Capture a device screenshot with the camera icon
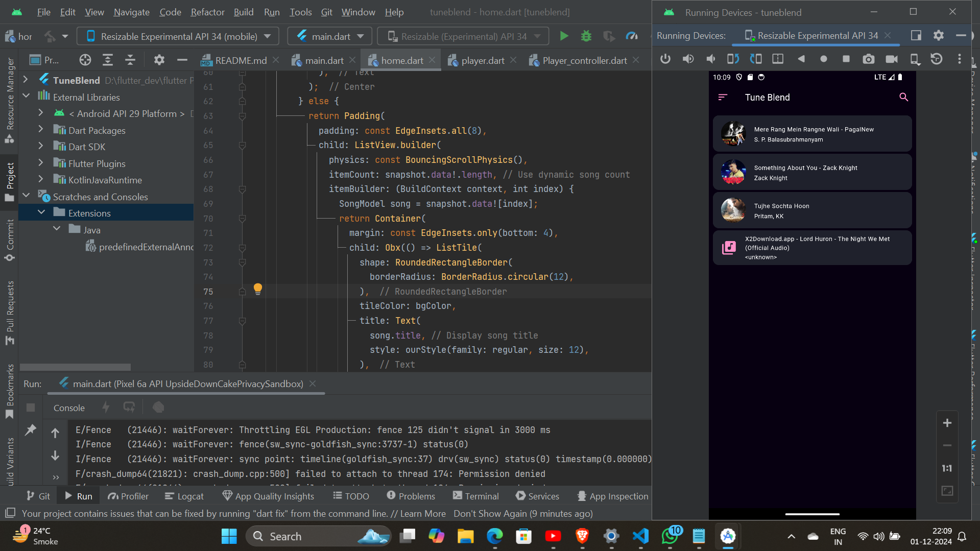Viewport: 980px width, 551px height. [x=868, y=59]
